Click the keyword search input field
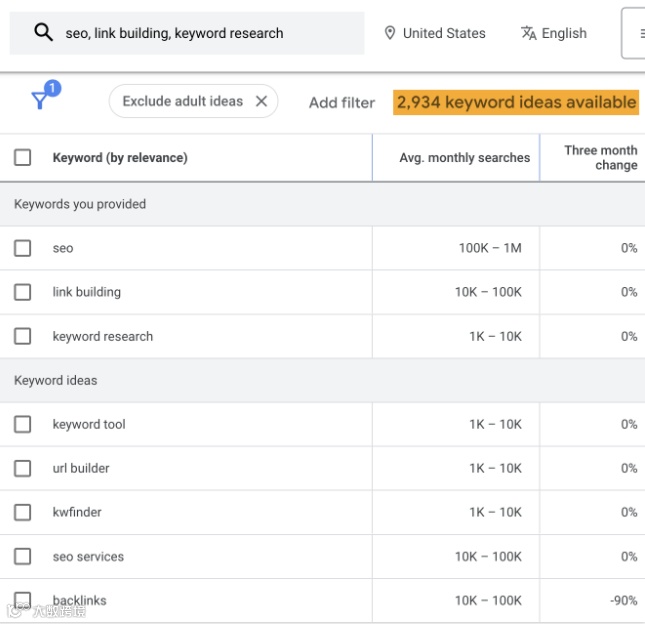Viewport: 645px width, 624px height. [200, 33]
